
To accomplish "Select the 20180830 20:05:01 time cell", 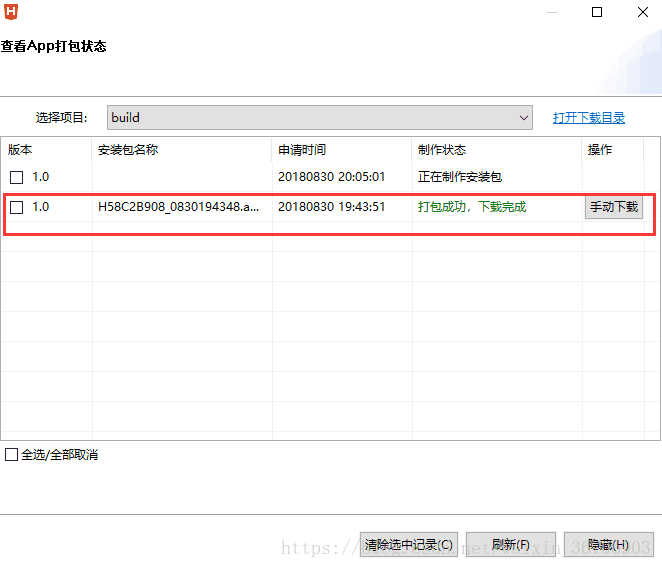I will 331,177.
